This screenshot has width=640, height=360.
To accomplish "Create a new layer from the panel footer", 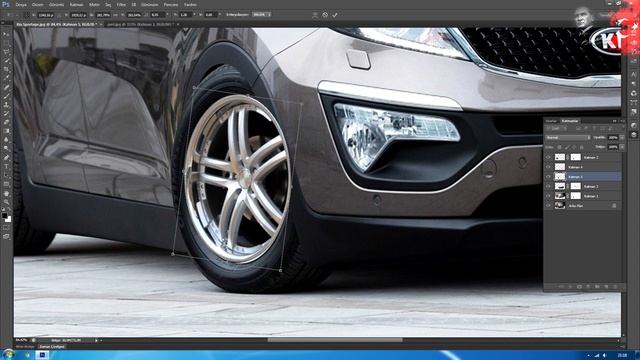I will (x=606, y=287).
